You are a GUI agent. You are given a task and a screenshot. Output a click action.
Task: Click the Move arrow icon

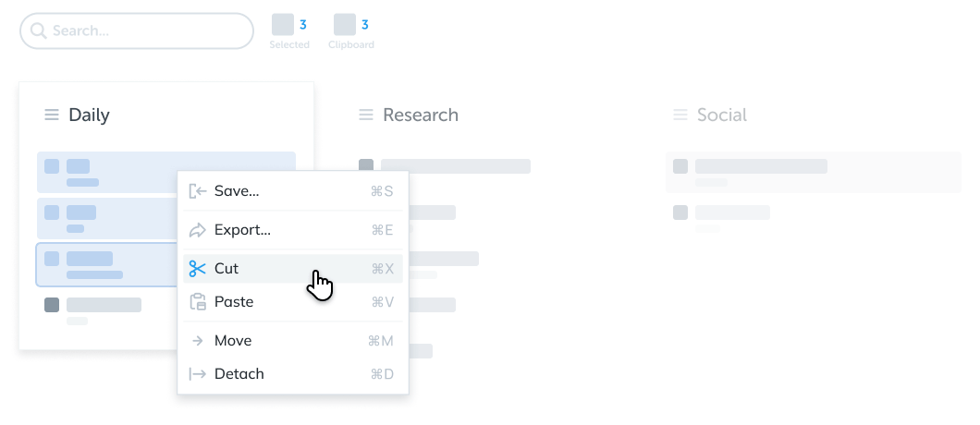tap(197, 341)
